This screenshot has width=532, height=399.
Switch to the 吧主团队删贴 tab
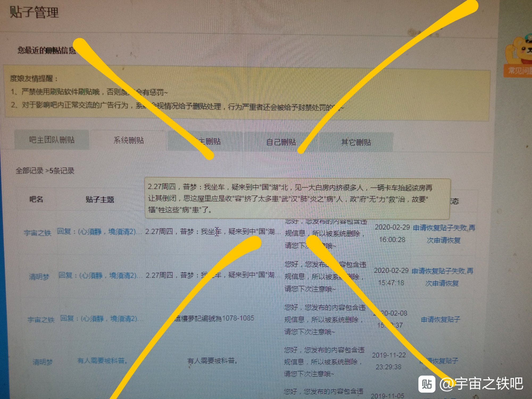(x=52, y=140)
